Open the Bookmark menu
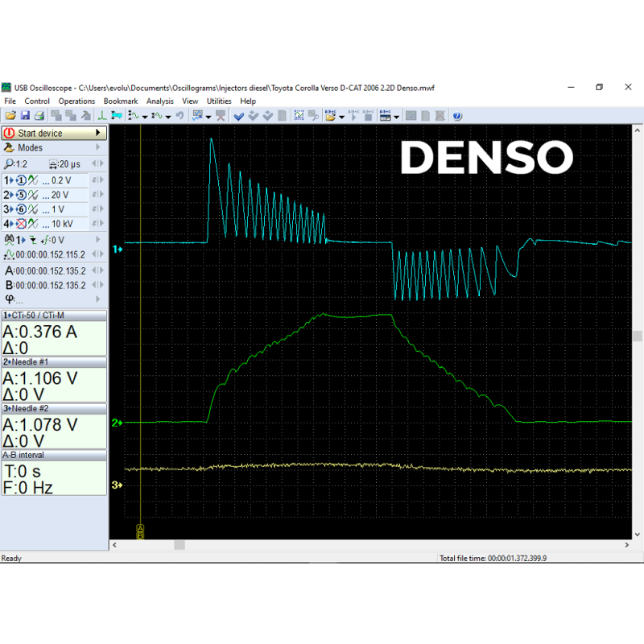Viewport: 644px width, 644px height. [120, 101]
